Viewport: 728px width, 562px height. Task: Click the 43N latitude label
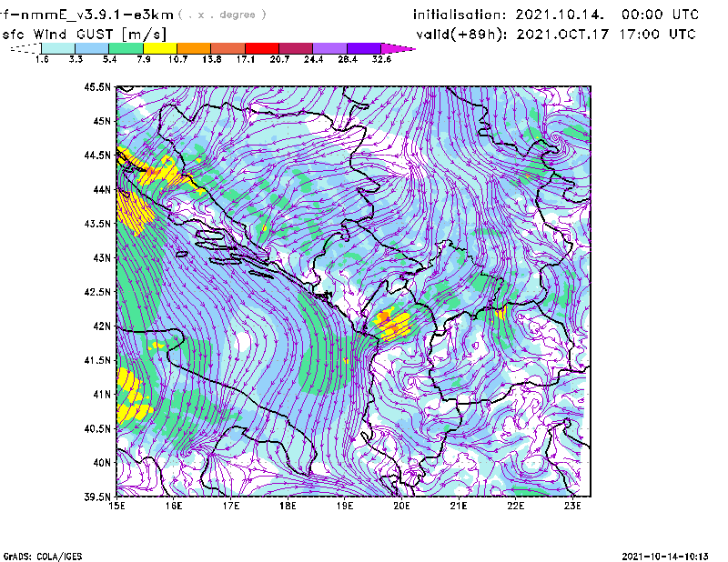(x=102, y=257)
